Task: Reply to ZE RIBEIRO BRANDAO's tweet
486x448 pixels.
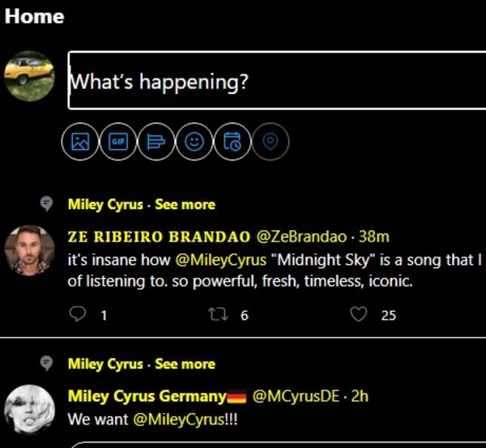Action: tap(79, 314)
